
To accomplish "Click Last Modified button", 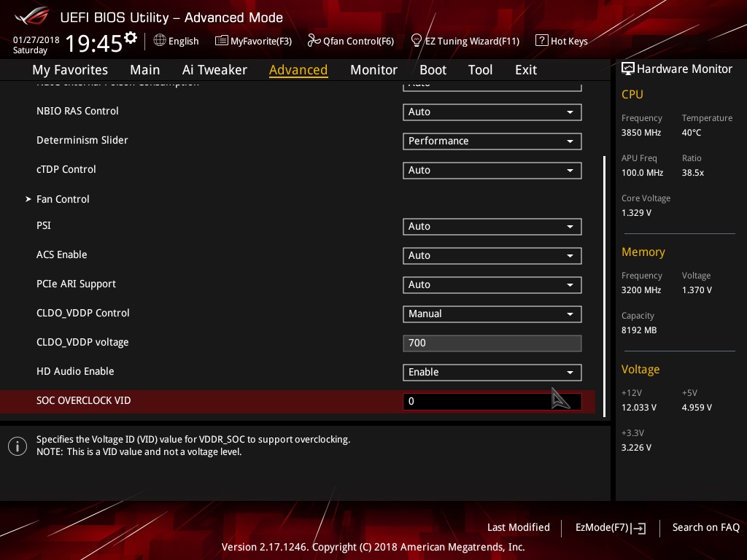I will 519,528.
